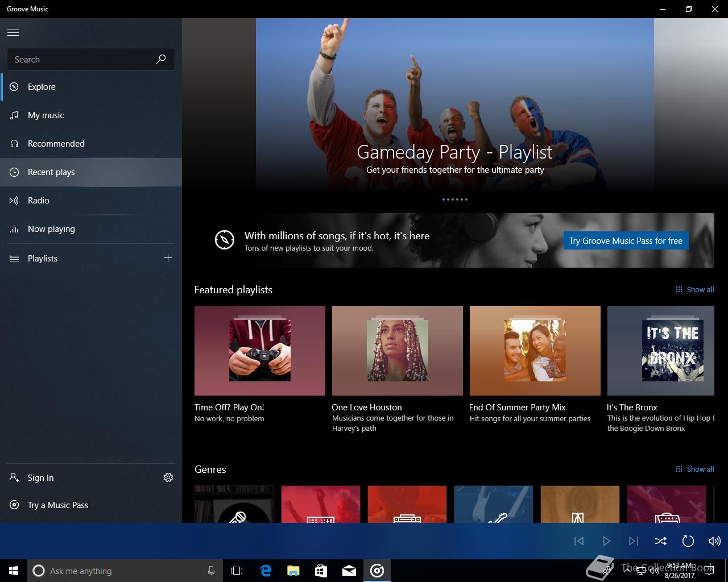The image size is (728, 582).
Task: Create new playlist with plus icon
Action: click(168, 258)
